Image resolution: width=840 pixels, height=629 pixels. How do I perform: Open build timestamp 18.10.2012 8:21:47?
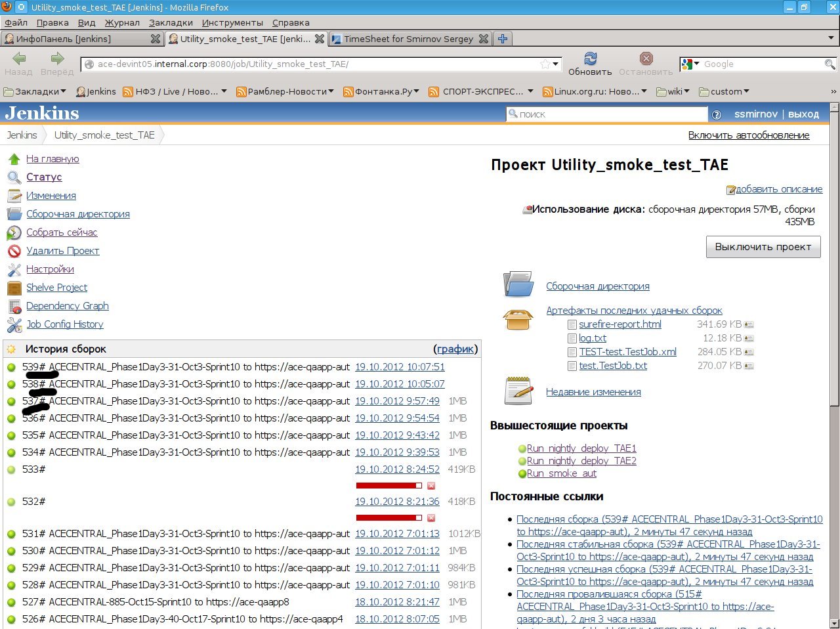pyautogui.click(x=397, y=602)
